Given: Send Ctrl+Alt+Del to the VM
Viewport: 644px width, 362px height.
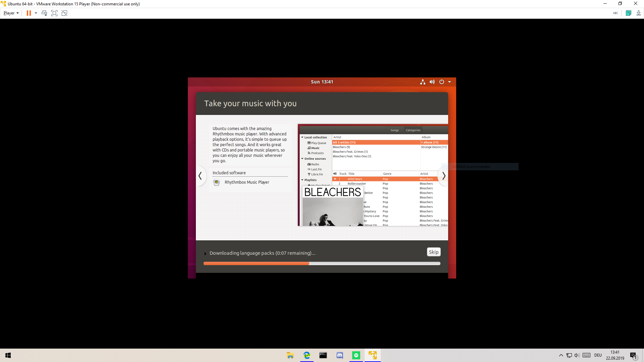Looking at the screenshot, I should [x=44, y=13].
